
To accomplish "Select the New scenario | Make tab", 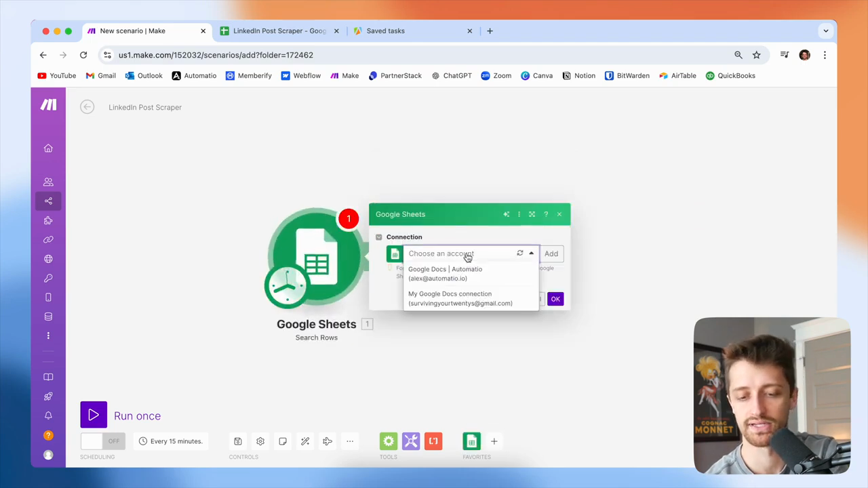I will pyautogui.click(x=147, y=30).
